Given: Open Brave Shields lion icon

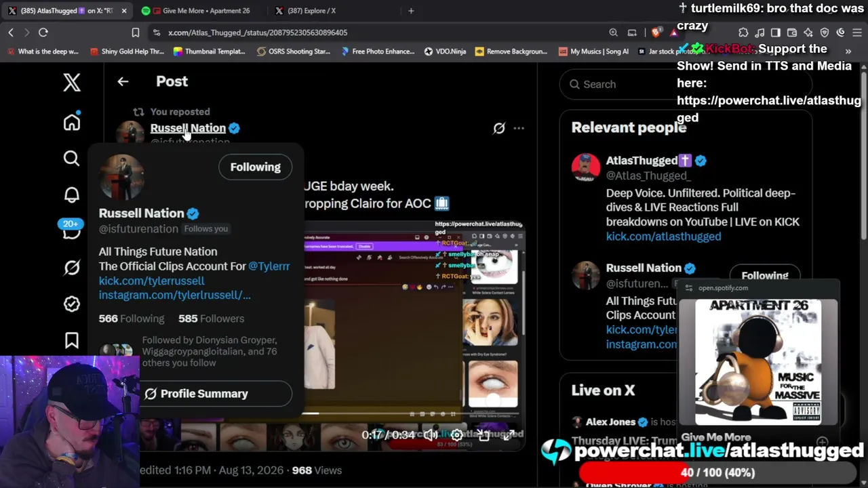Looking at the screenshot, I should point(656,33).
